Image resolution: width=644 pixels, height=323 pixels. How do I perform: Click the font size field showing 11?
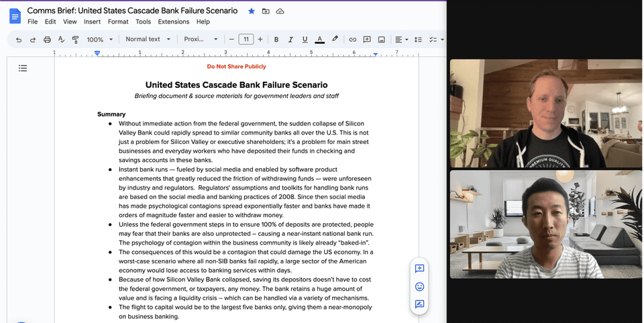[x=246, y=40]
